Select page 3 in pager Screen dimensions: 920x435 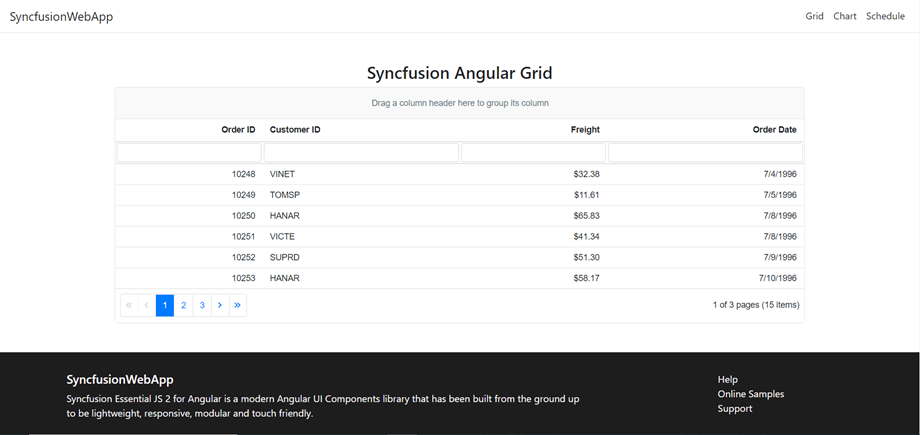(x=202, y=305)
